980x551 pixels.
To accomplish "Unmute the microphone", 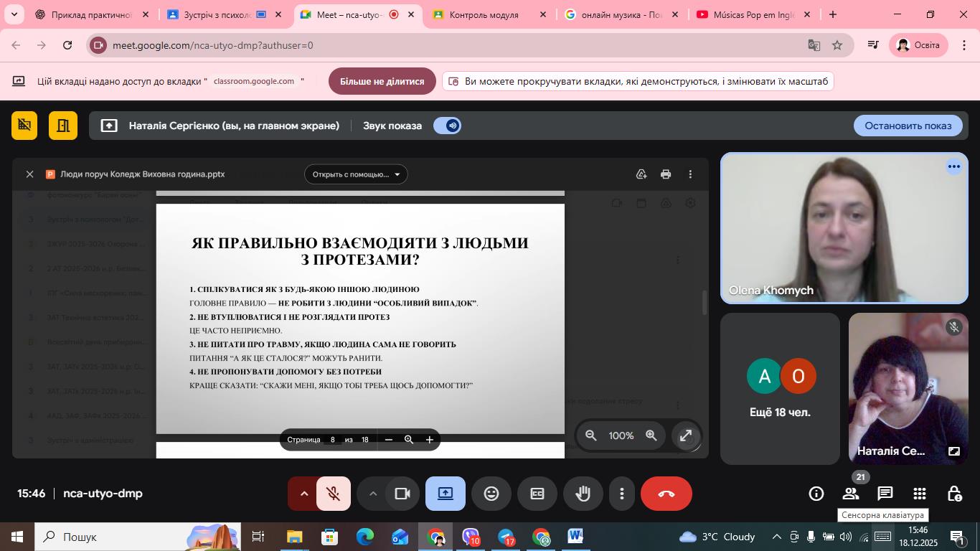I will [333, 494].
